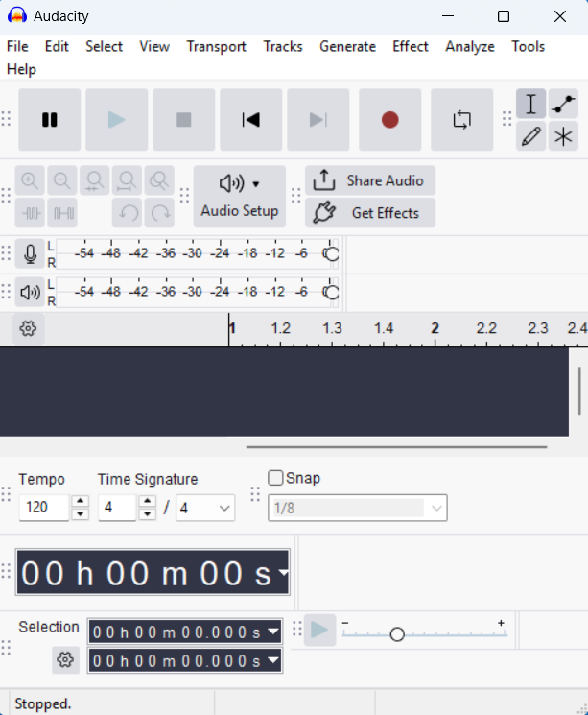Select the Multi-Tool asterisk icon
The image size is (588, 715).
coord(563,136)
